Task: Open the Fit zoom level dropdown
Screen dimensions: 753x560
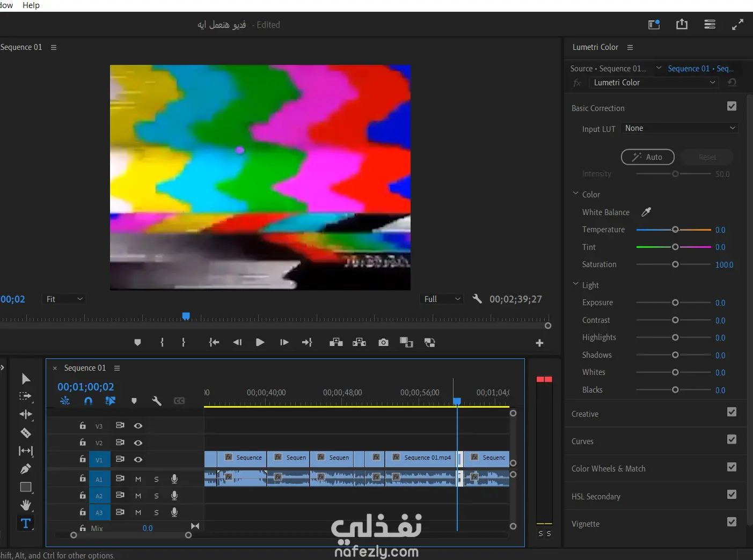Action: tap(64, 299)
